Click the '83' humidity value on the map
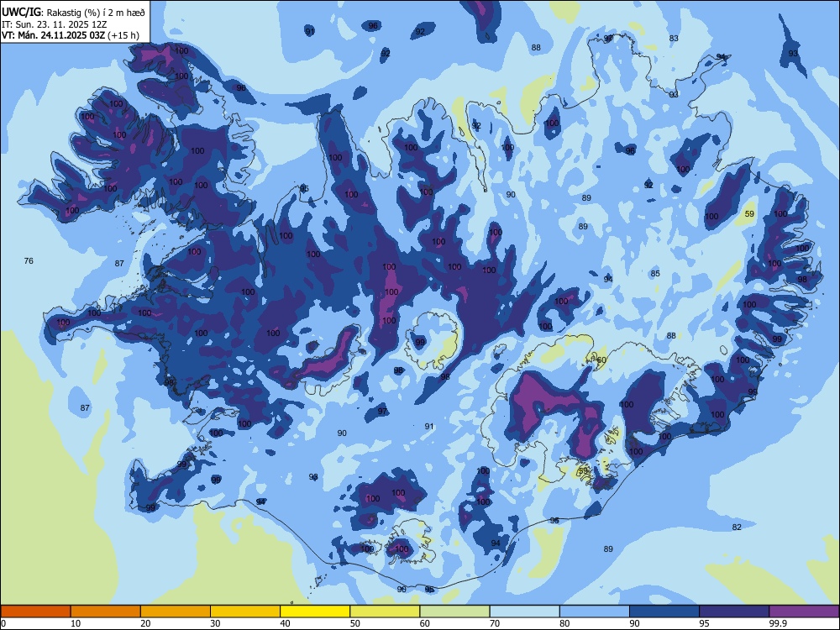This screenshot has width=840, height=630. pos(674,38)
